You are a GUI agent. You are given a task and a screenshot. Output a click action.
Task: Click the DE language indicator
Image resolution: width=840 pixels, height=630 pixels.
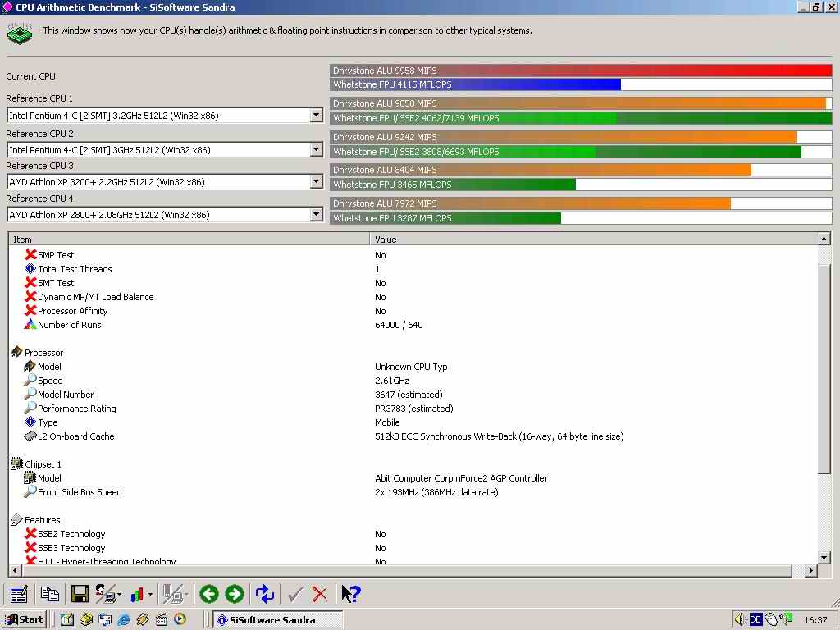tap(756, 620)
